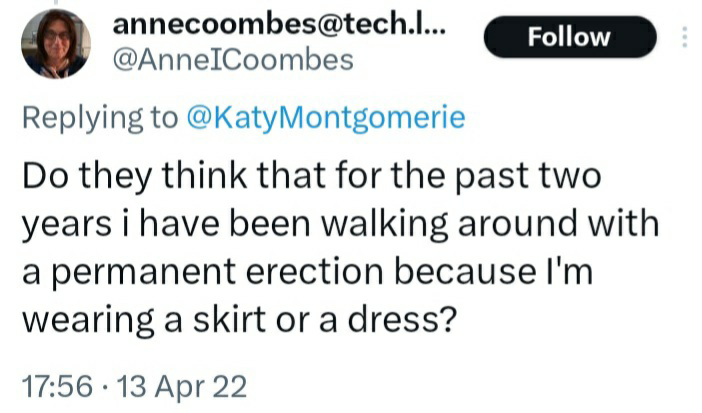Open the 17:56 time stamp
Image resolution: width=702 pixels, height=413 pixels.
point(57,387)
